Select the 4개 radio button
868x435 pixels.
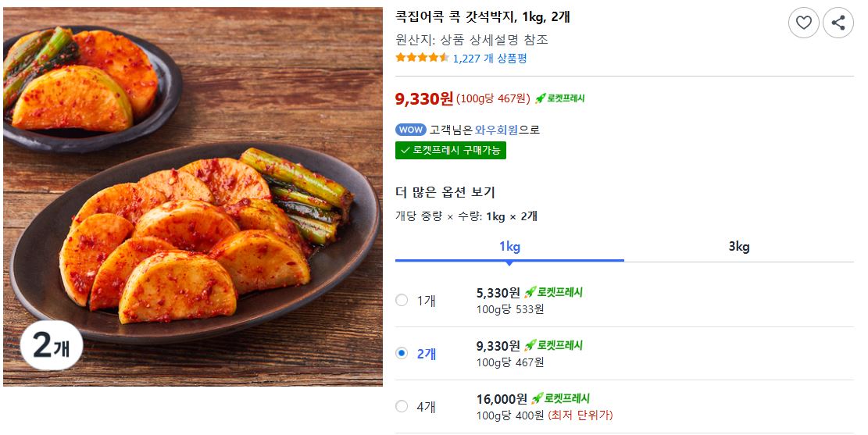[x=402, y=406]
